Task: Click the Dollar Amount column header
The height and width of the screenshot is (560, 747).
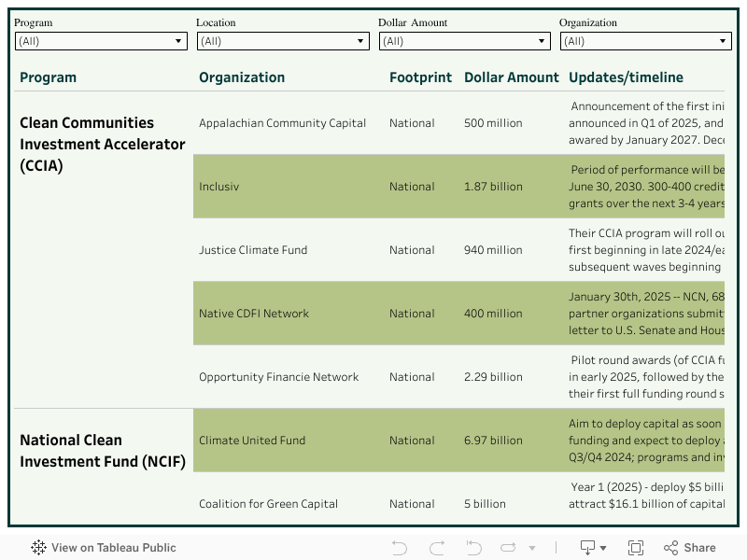Action: (512, 77)
